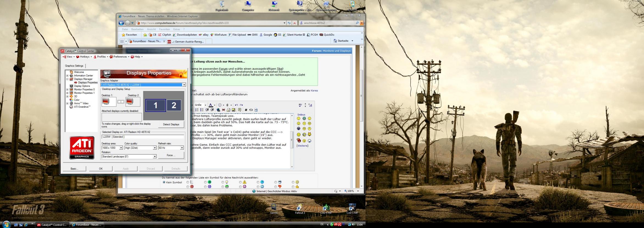
Task: Click the ordered list icon in editor
Action: (x=197, y=110)
